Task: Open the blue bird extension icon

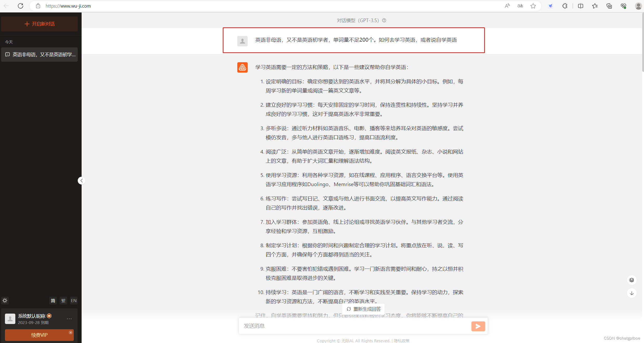Action: coord(551,6)
